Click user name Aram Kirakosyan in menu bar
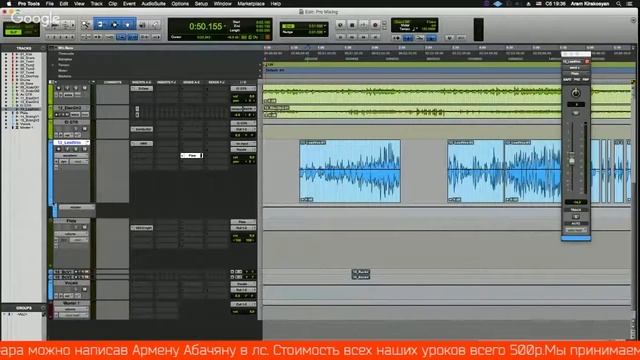 [589, 4]
